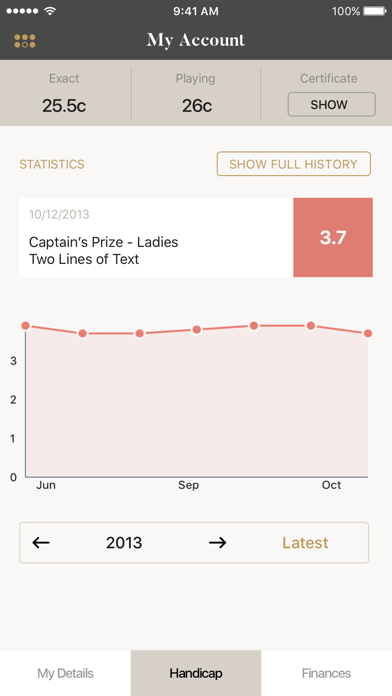This screenshot has width=392, height=696.
Task: Show the handicap certificate
Action: pos(331,104)
